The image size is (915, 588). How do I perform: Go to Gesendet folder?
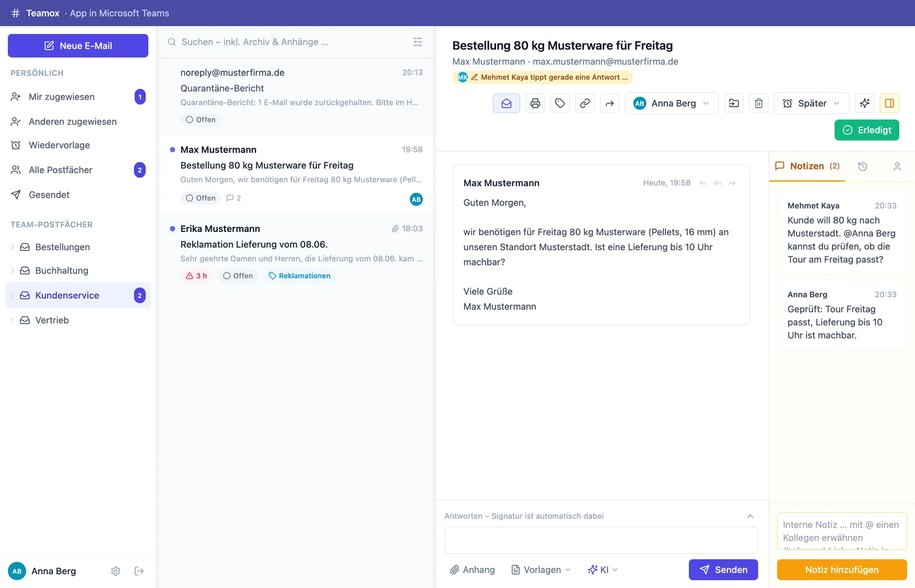point(78,195)
